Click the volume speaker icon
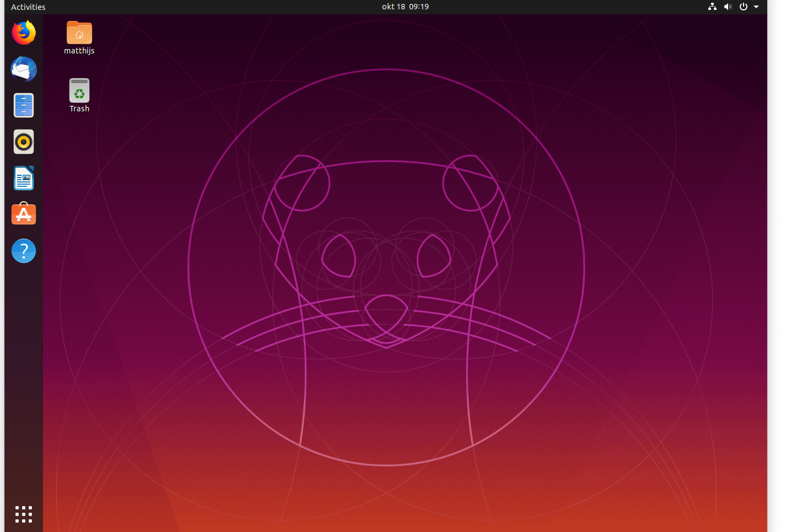Viewport: 786px width, 532px height. pos(728,7)
